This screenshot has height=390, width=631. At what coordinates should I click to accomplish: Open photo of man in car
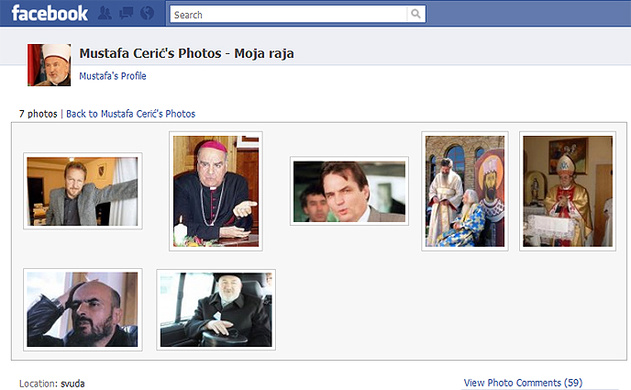tap(216, 310)
